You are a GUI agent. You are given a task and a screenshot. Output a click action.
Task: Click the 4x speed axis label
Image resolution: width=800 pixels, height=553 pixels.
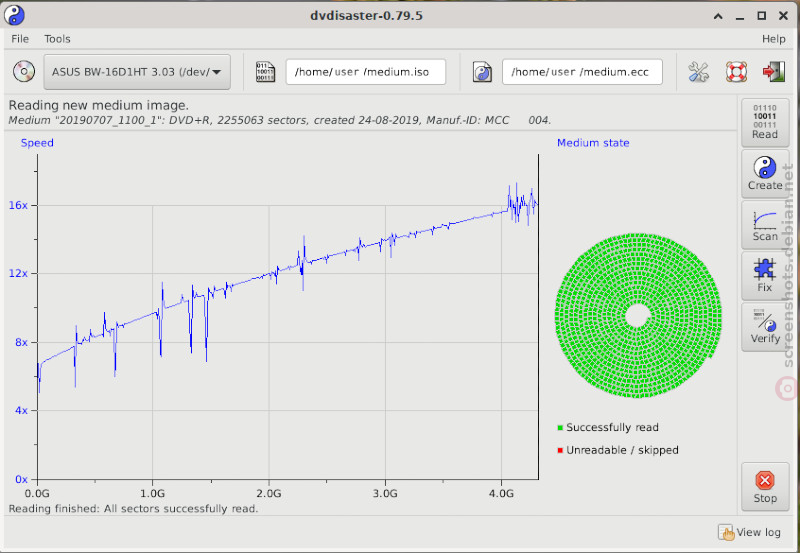coord(21,411)
